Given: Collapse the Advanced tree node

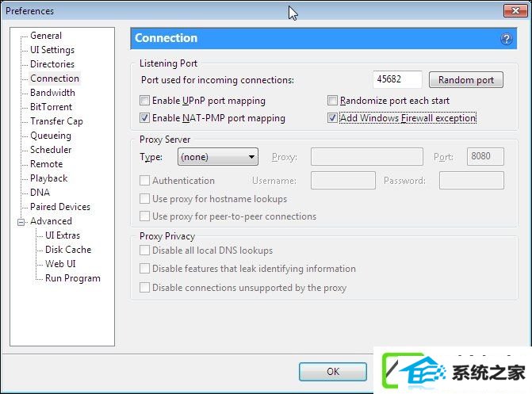Looking at the screenshot, I should point(21,222).
